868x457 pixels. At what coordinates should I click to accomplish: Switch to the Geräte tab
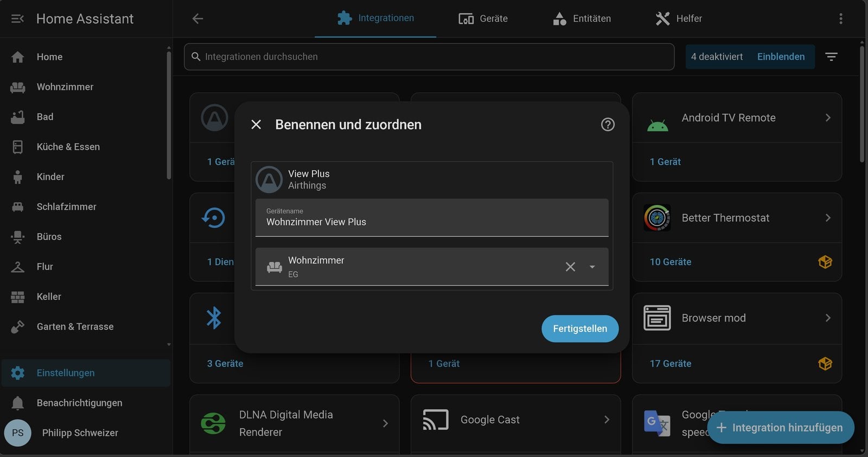pos(483,19)
